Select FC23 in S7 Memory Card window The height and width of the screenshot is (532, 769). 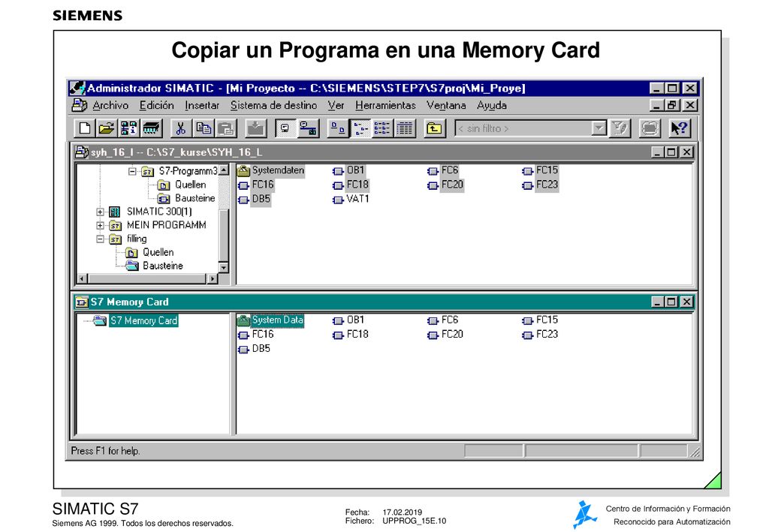tap(541, 335)
